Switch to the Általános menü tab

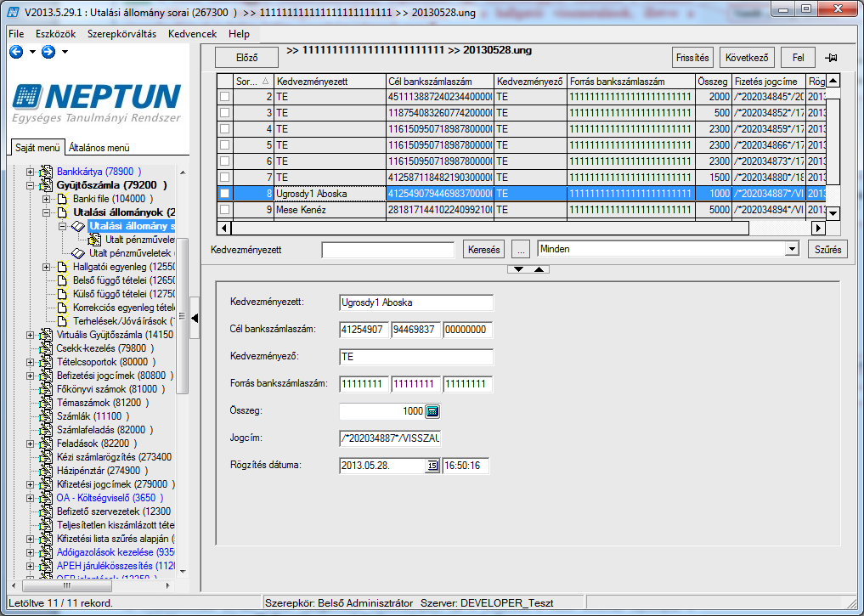pos(99,148)
